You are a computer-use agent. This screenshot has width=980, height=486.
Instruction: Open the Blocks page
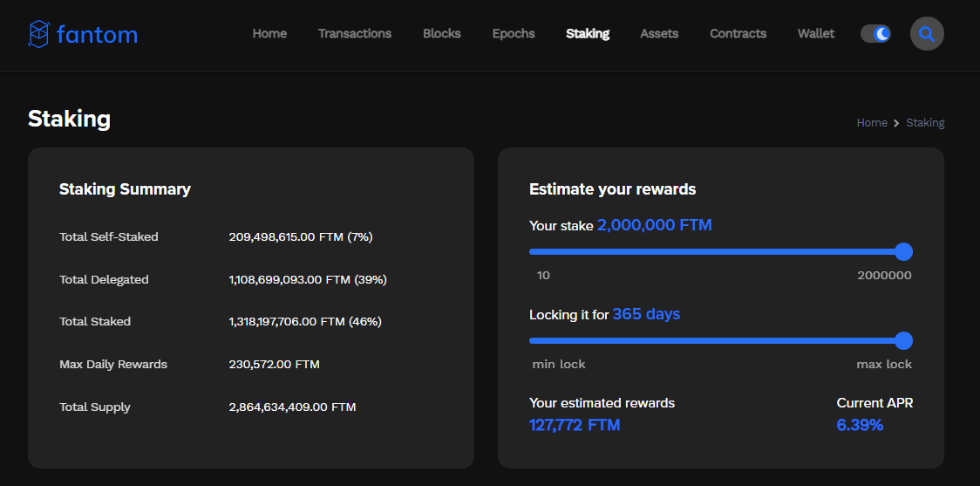pyautogui.click(x=442, y=34)
